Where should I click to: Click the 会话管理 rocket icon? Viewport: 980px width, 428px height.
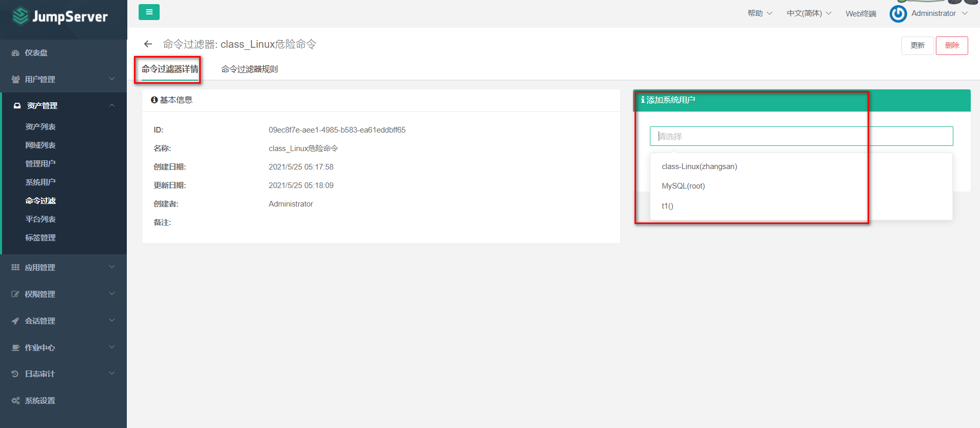click(x=15, y=321)
